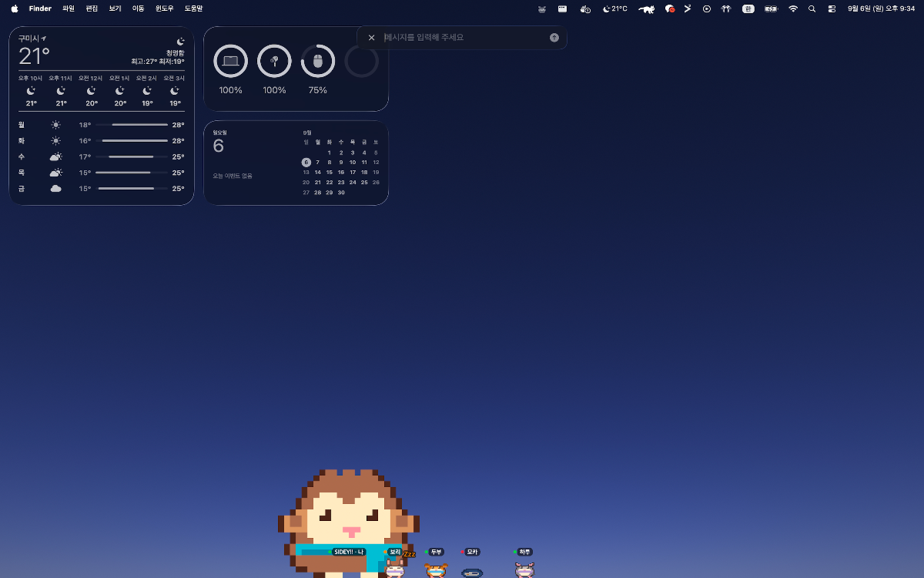Click the SIDEY!! - 나 name tag

click(347, 552)
